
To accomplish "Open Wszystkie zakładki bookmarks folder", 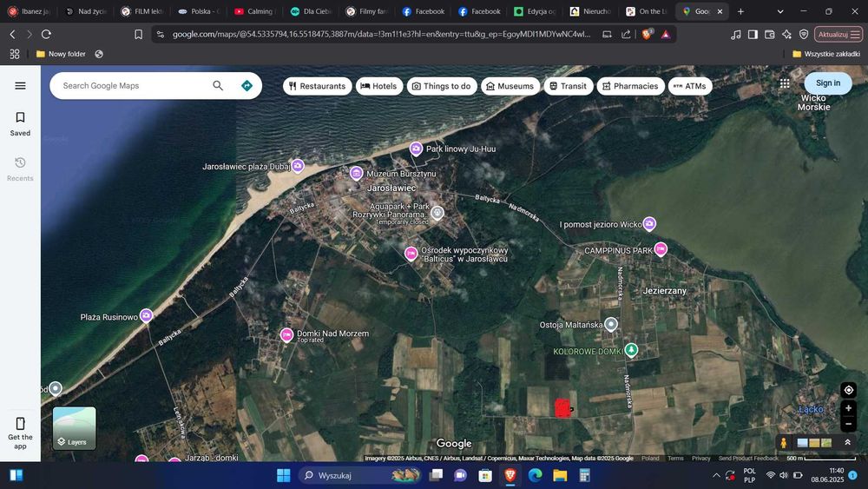I will click(826, 54).
